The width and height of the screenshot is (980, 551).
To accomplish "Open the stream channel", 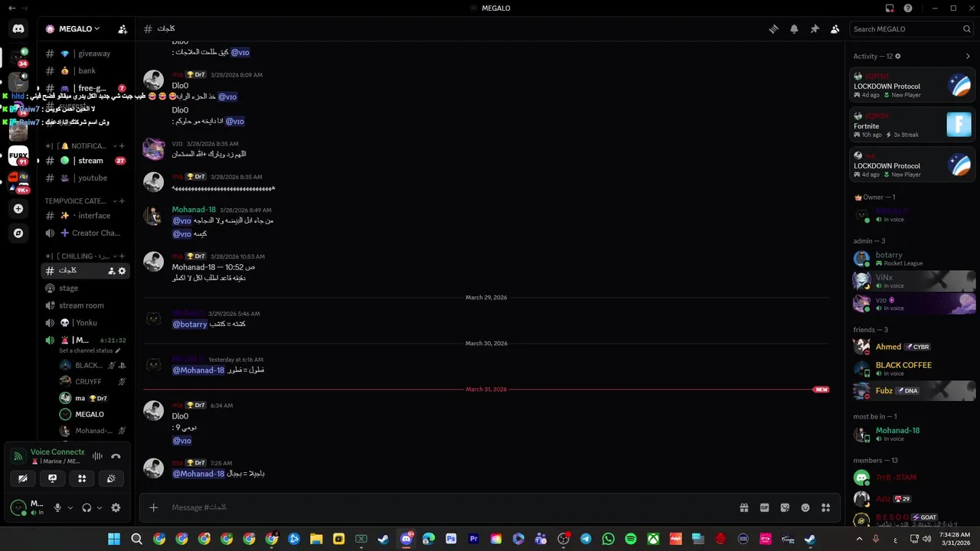I will [84, 161].
